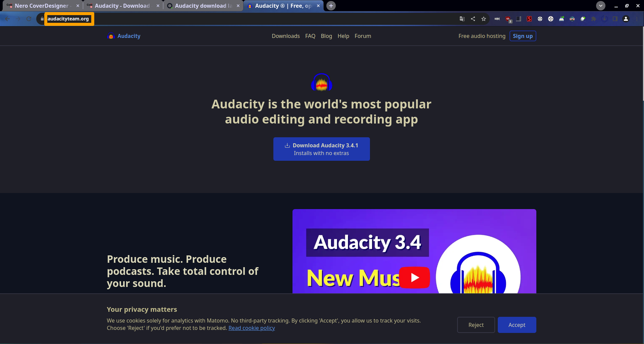This screenshot has height=344, width=644.
Task: Open the Blog nav link
Action: click(x=326, y=36)
